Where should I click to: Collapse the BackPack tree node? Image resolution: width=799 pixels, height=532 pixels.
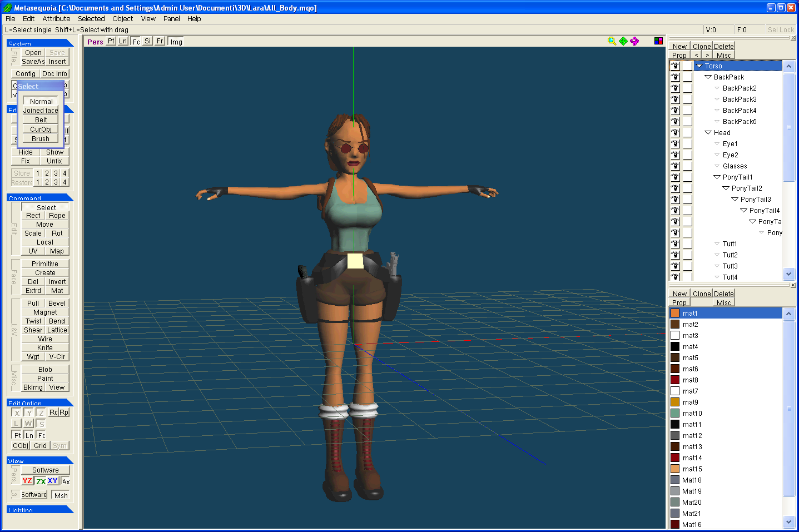click(708, 77)
